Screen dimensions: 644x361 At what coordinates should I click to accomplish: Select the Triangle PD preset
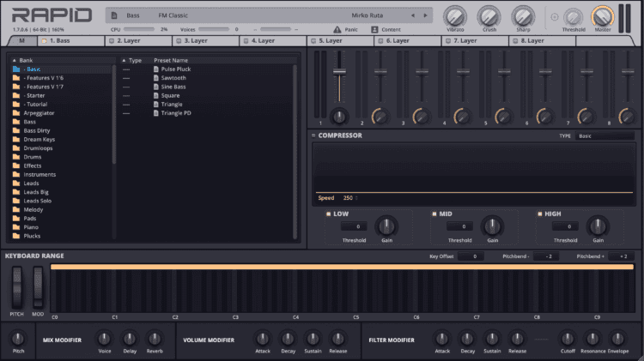(176, 113)
